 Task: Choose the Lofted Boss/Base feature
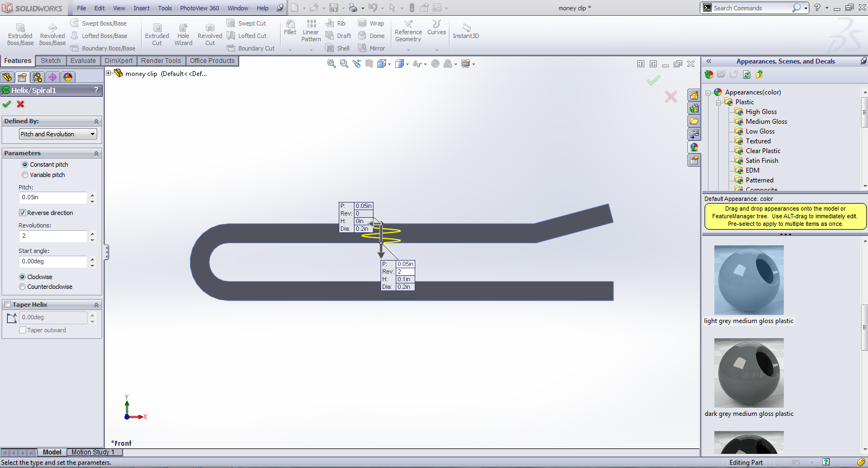[x=99, y=36]
